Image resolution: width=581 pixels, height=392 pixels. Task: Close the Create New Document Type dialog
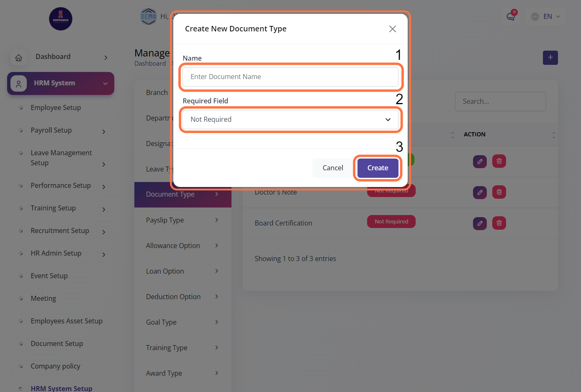pyautogui.click(x=392, y=29)
